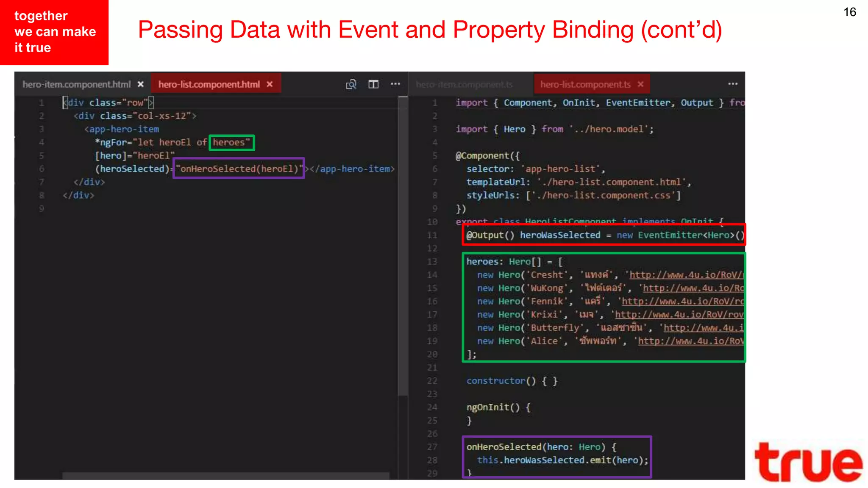The height and width of the screenshot is (488, 868).
Task: Click the left editor vertical scrollbar
Action: [403, 246]
